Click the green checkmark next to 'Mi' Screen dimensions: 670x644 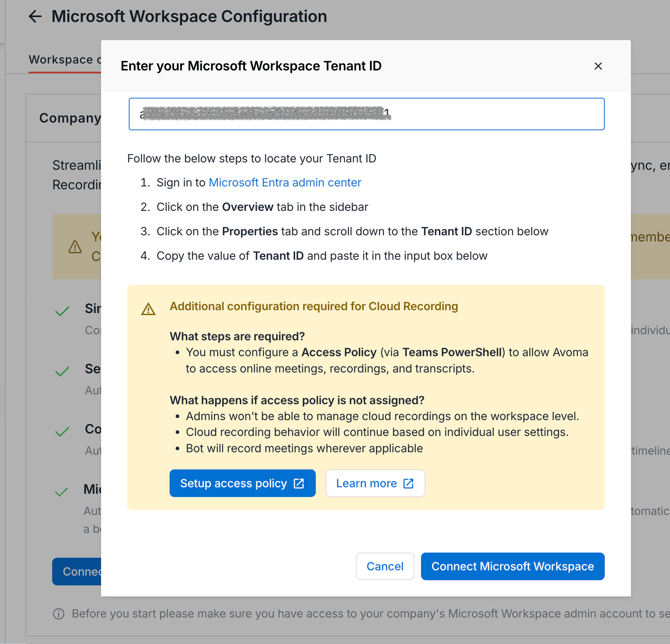click(x=62, y=491)
